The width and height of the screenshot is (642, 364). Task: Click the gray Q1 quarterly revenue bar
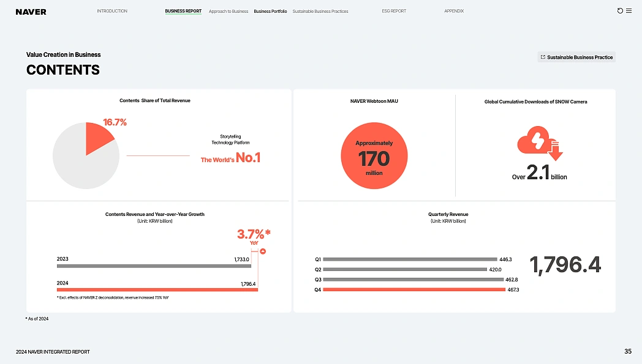point(409,259)
